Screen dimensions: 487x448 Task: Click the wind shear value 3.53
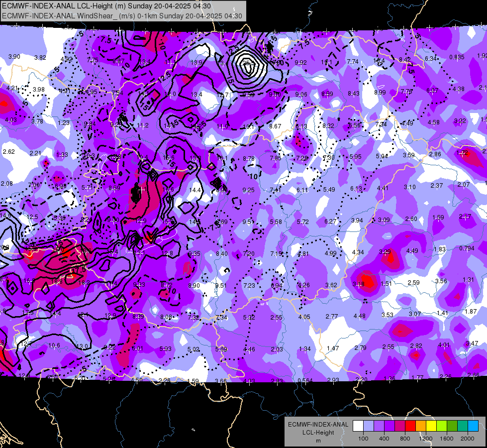[x=388, y=315]
